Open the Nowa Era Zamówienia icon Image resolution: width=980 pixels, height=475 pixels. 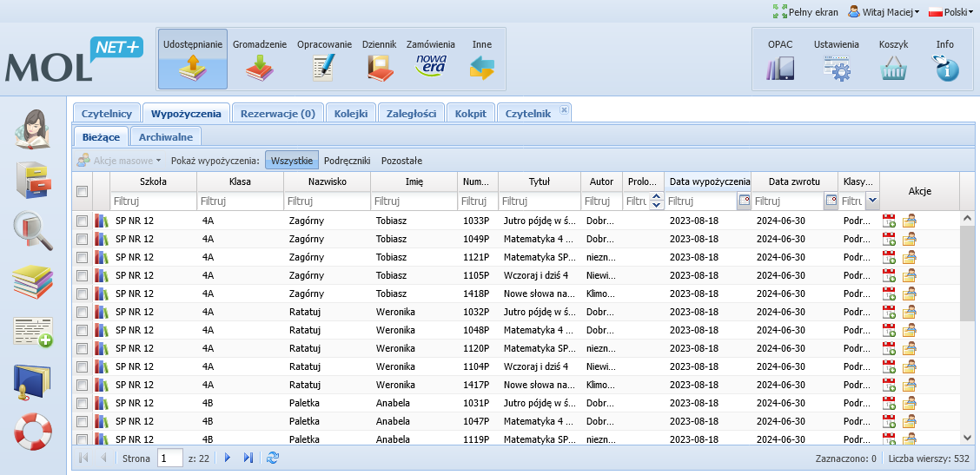pos(430,66)
